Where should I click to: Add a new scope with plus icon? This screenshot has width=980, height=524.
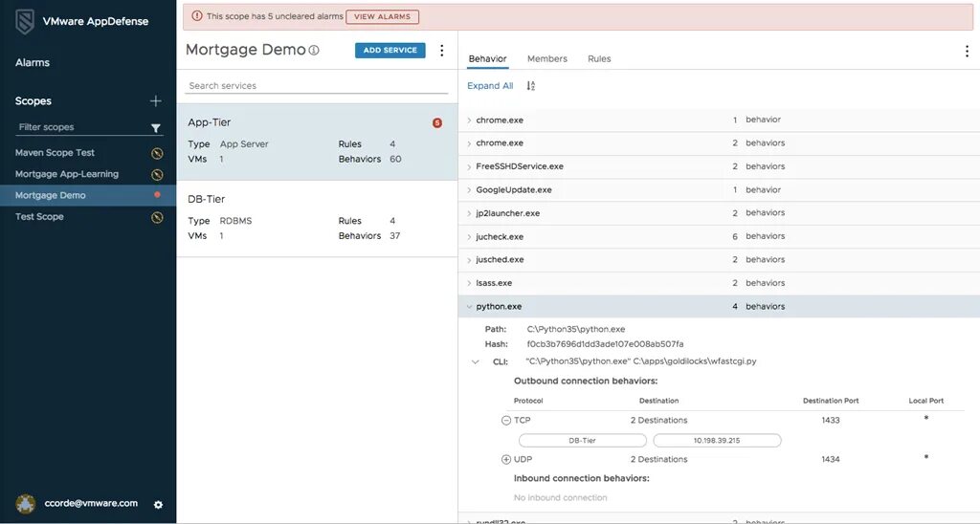[x=156, y=101]
